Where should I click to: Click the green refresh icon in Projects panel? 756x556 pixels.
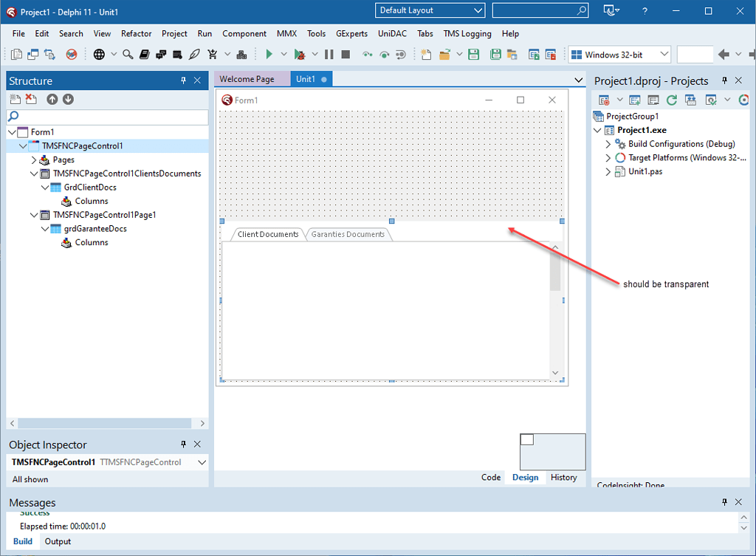[x=672, y=100]
